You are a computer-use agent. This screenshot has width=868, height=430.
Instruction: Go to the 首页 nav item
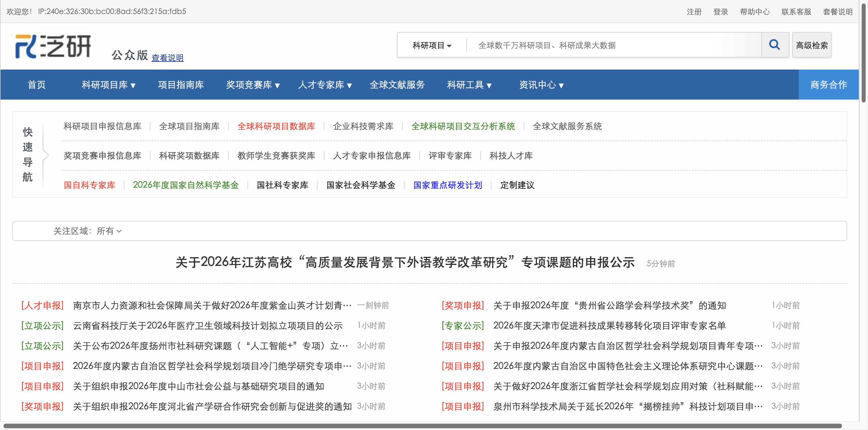coord(37,85)
